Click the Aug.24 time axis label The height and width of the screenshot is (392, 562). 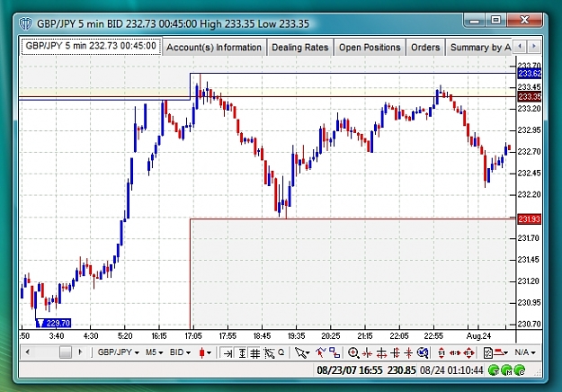[x=478, y=336]
